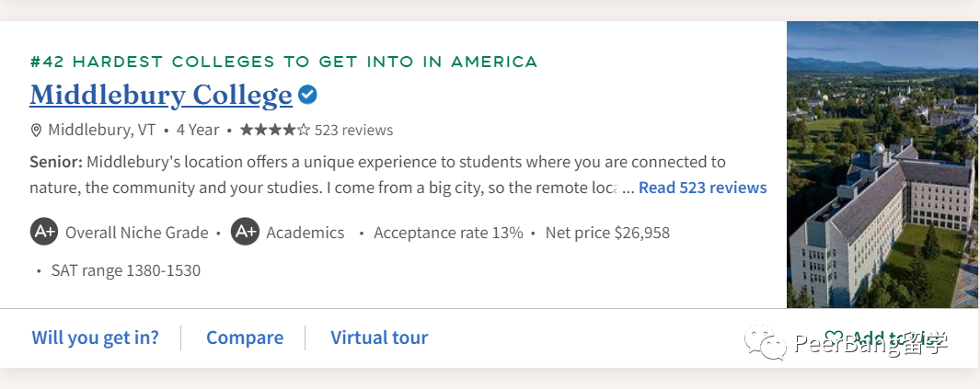Open the Middlebury College profile link
Screen dimensions: 980x389
click(161, 95)
